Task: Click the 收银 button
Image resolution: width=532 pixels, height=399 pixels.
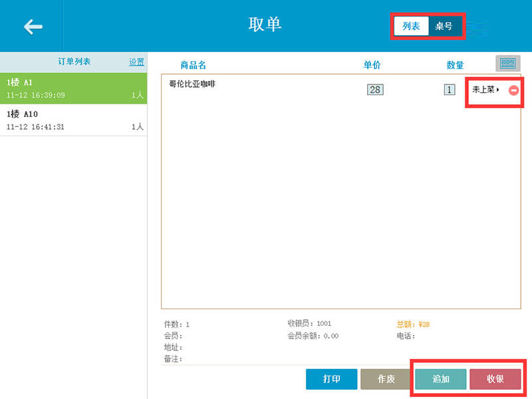Action: tap(495, 379)
